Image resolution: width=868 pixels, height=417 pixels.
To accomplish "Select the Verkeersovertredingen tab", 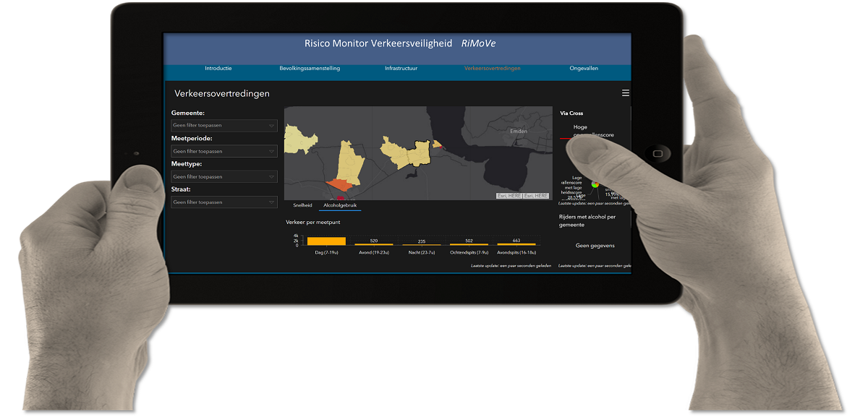I will click(492, 69).
